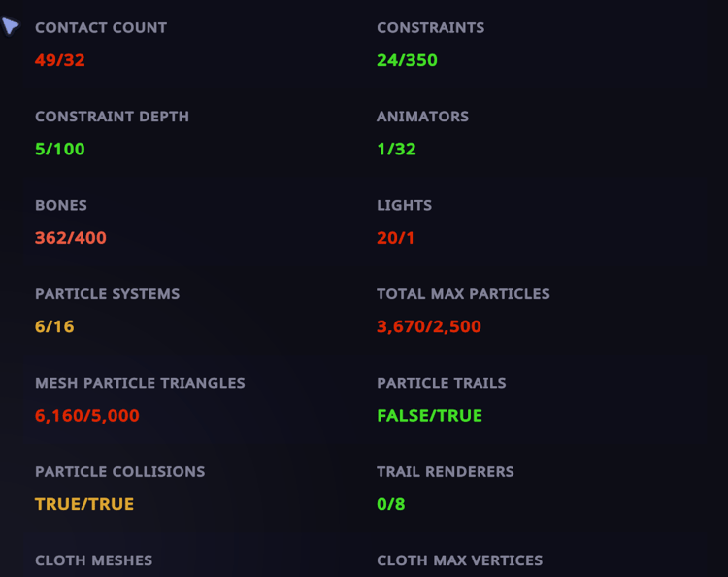Select the TRUE/TRUE particle collisions value
This screenshot has width=728, height=577.
(x=84, y=504)
